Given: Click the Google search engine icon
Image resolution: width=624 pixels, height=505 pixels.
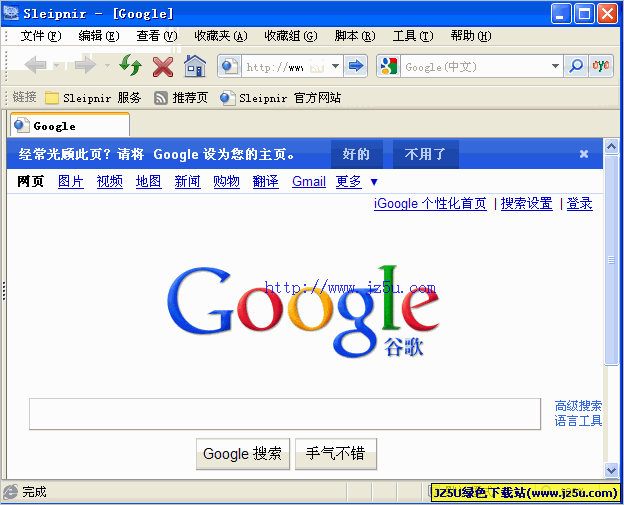Looking at the screenshot, I should (x=389, y=66).
